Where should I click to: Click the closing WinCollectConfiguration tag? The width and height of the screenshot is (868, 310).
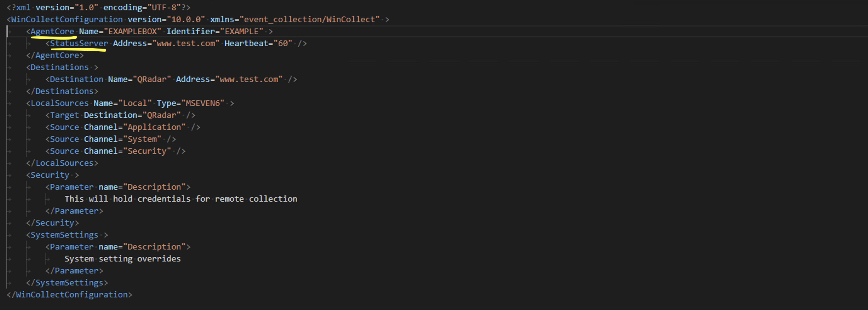[x=72, y=295]
